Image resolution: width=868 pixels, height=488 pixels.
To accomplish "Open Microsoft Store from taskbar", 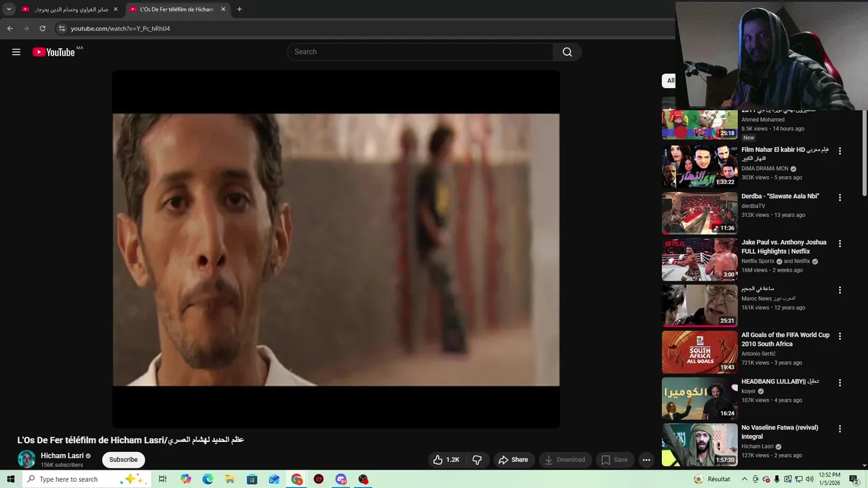I will coord(252,479).
